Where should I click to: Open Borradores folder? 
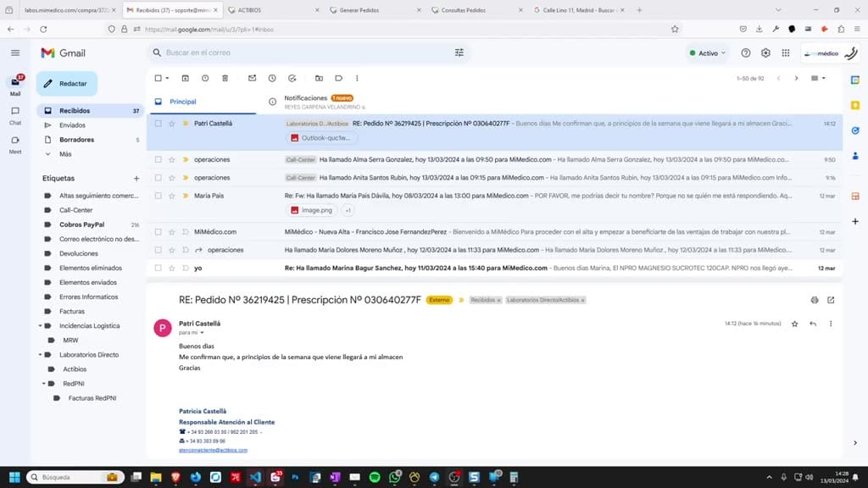(x=76, y=140)
